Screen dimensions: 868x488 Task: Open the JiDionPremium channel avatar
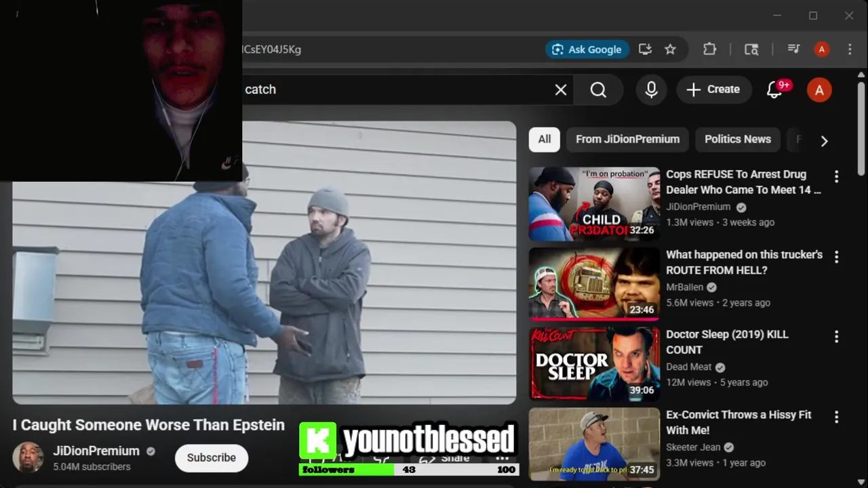coord(28,457)
